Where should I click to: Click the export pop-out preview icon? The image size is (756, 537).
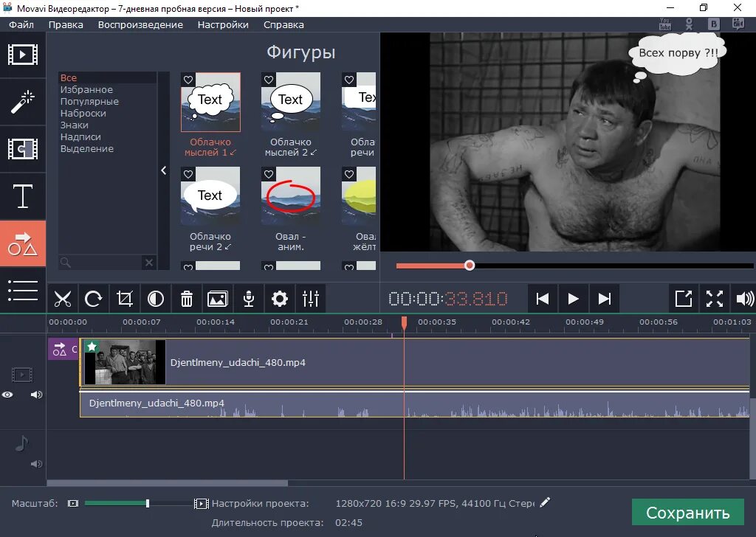[683, 299]
